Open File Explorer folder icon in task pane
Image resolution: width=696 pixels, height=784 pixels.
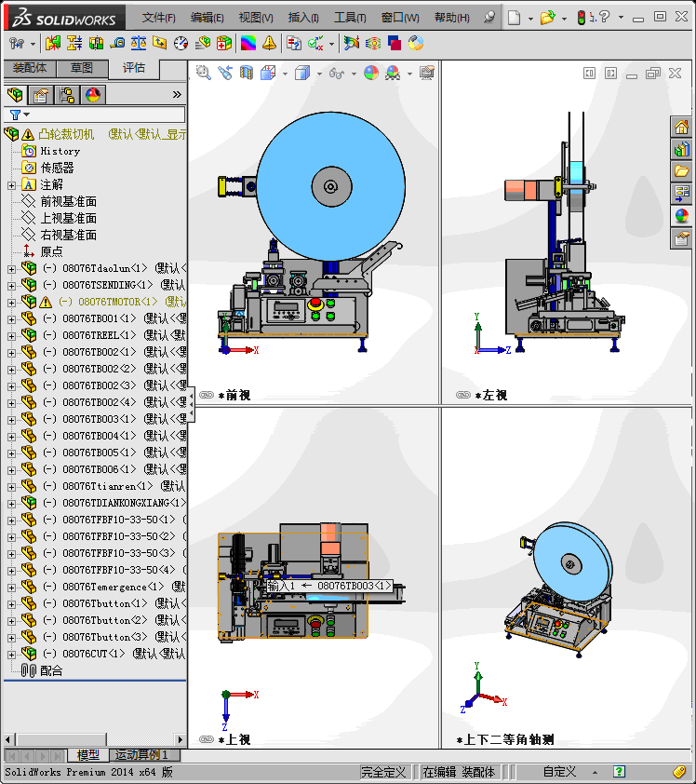(x=681, y=171)
